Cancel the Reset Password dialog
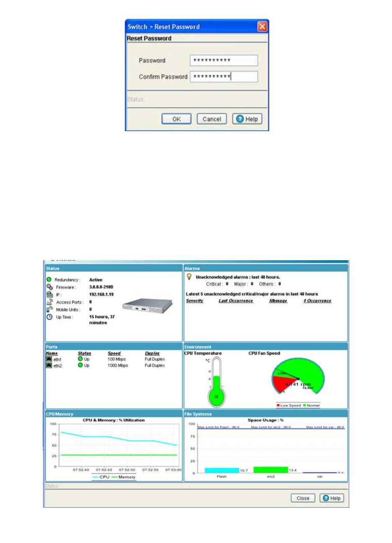The height and width of the screenshot is (543, 392). point(211,119)
